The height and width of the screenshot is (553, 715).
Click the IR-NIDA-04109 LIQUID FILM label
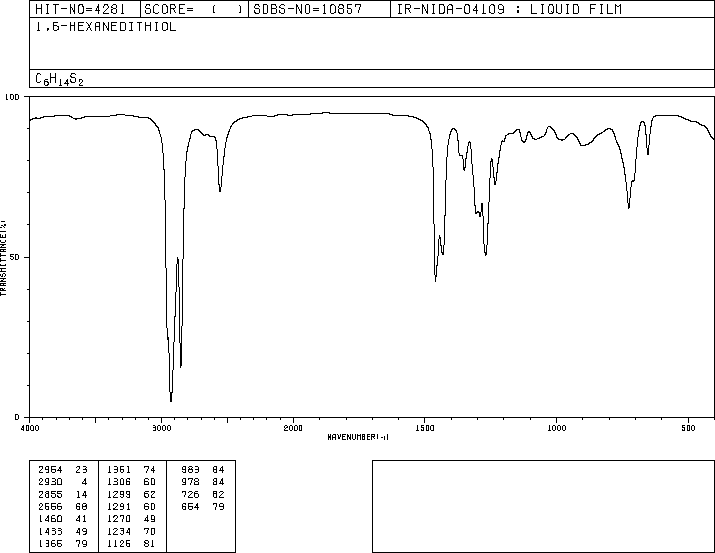(509, 9)
